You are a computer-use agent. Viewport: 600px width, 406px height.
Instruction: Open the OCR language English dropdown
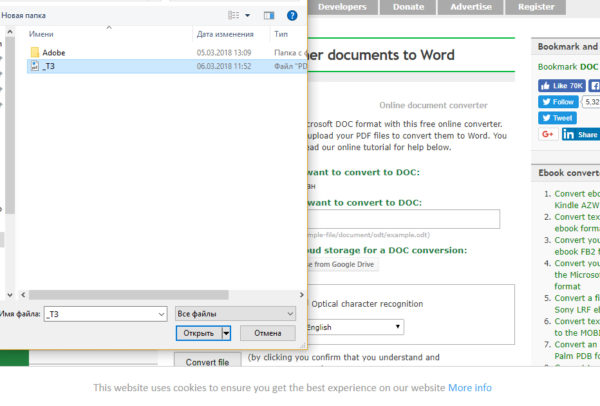355,327
